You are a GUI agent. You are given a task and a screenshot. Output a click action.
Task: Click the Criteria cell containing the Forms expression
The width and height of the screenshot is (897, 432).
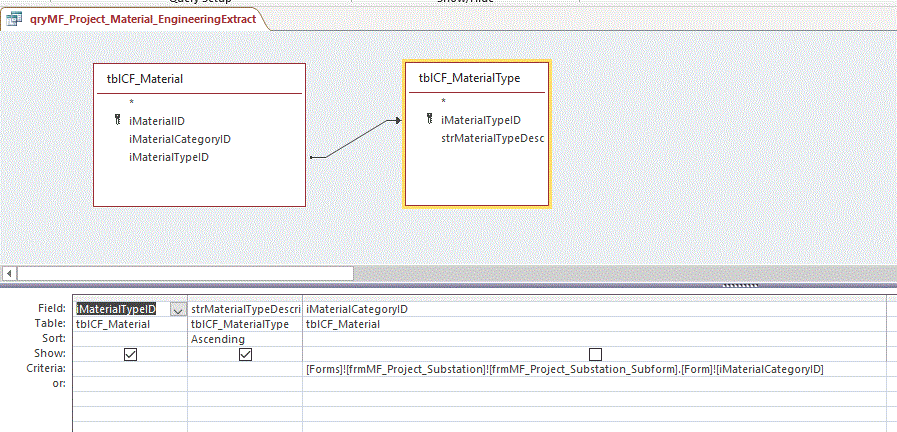pos(565,369)
